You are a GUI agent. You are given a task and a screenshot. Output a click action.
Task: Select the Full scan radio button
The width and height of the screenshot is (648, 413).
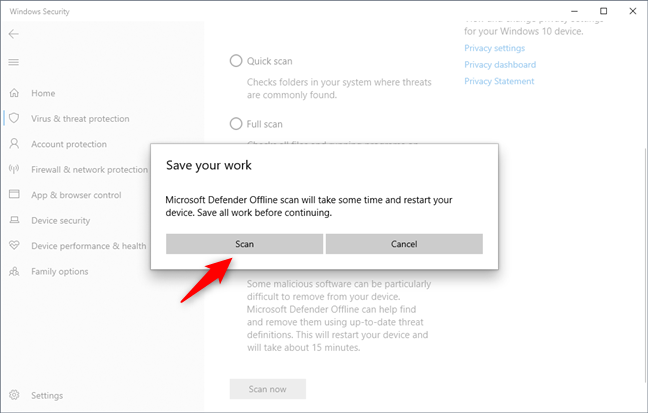point(236,124)
